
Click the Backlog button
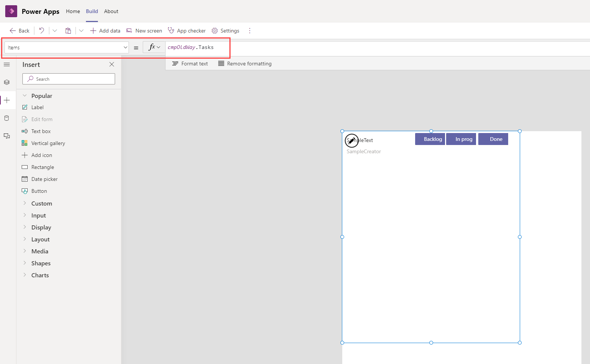tap(430, 139)
